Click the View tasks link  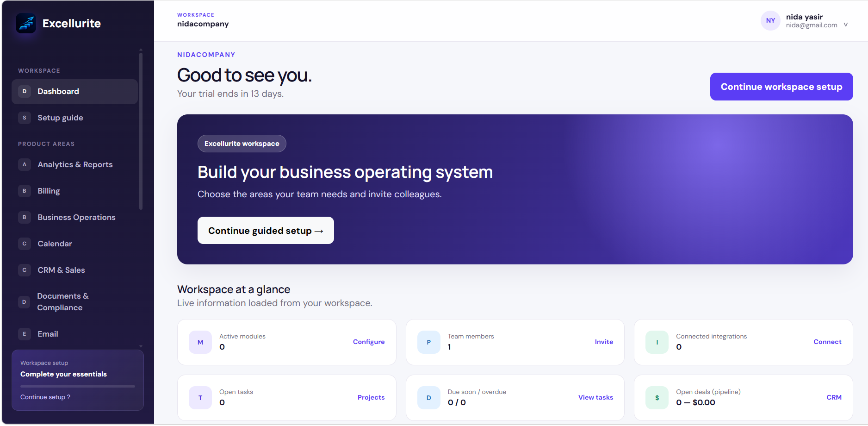[x=595, y=397]
